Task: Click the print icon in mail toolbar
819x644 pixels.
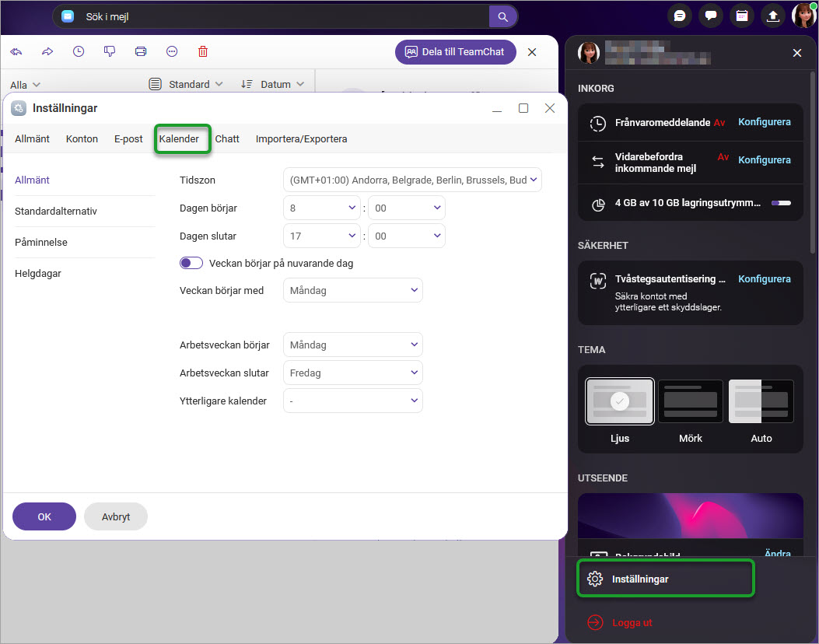Action: coord(141,51)
